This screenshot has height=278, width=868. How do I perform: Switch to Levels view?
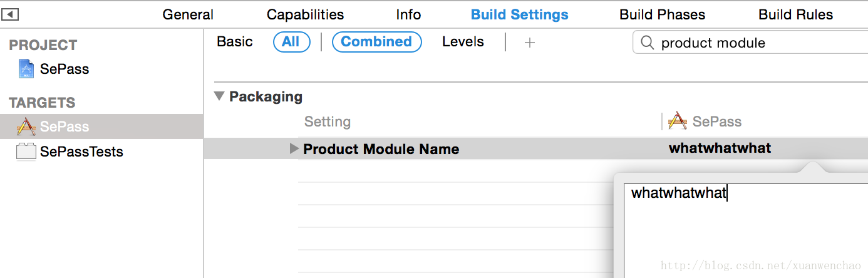click(x=463, y=42)
